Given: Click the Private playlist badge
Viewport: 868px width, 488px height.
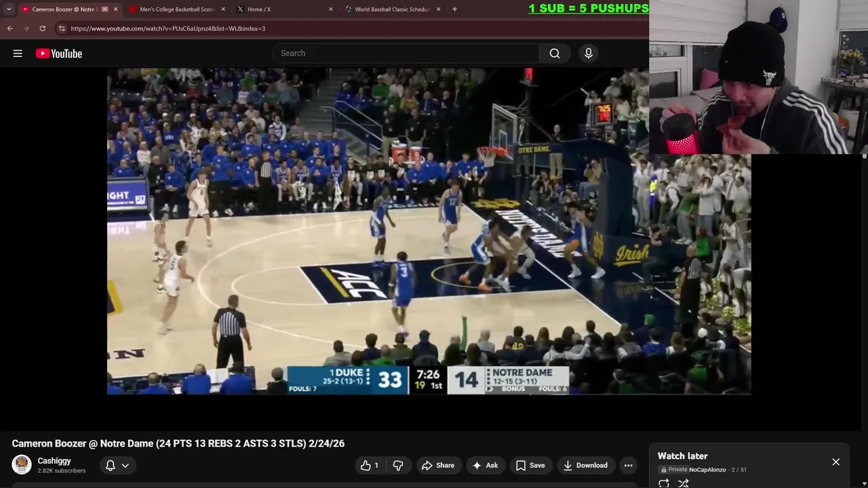Looking at the screenshot, I should (x=674, y=470).
